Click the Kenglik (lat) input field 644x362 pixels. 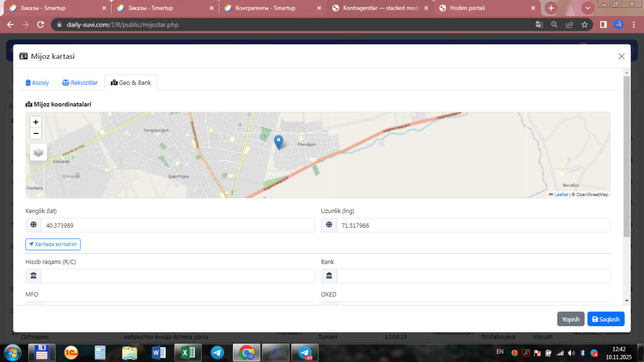177,226
